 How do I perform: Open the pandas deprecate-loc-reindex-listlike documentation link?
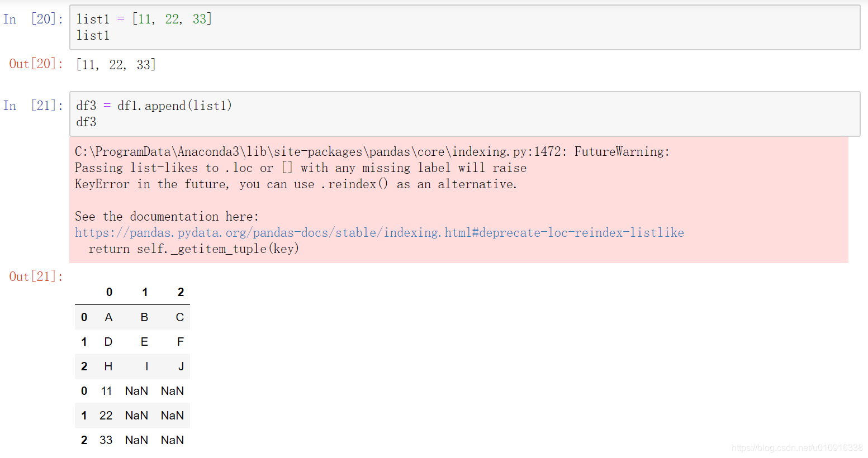(380, 232)
